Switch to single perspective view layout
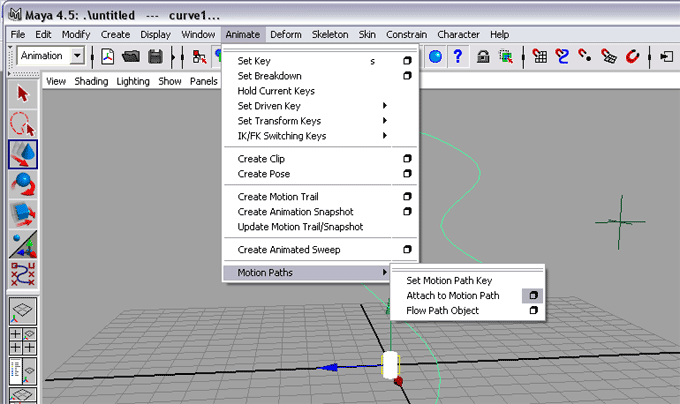 (x=23, y=311)
